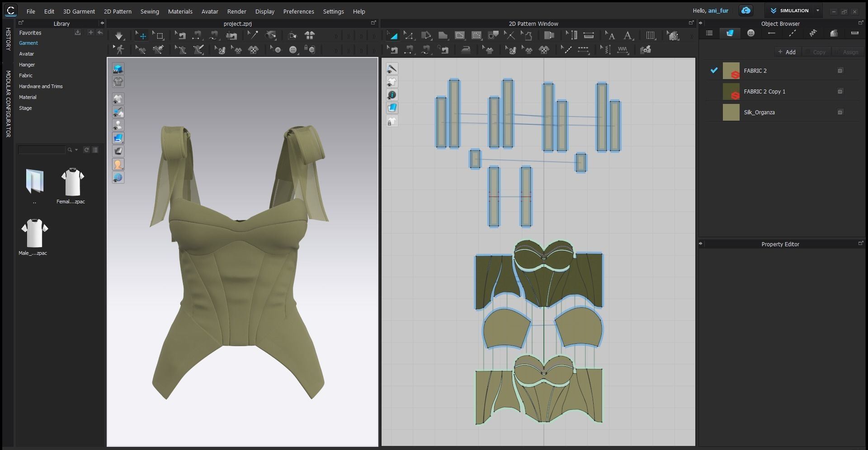Image resolution: width=868 pixels, height=450 pixels.
Task: Click Add in the Object Browser
Action: point(787,52)
